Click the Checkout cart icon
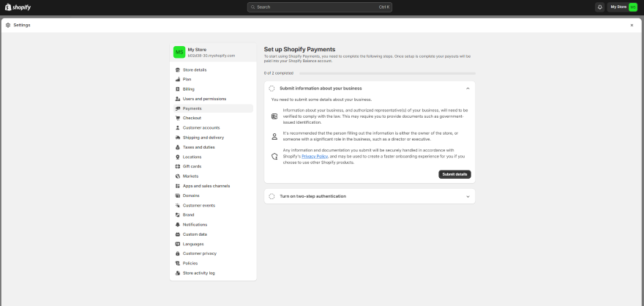This screenshot has width=644, height=306. point(177,119)
